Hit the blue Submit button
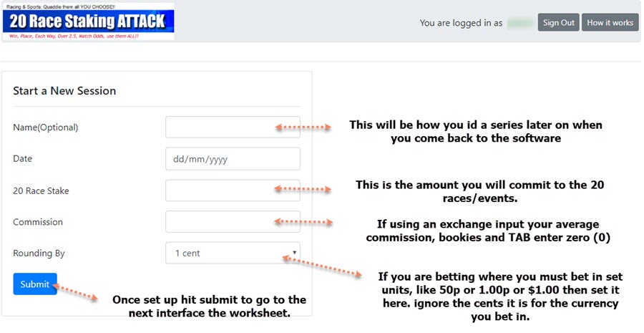The height and width of the screenshot is (333, 644). (x=34, y=284)
